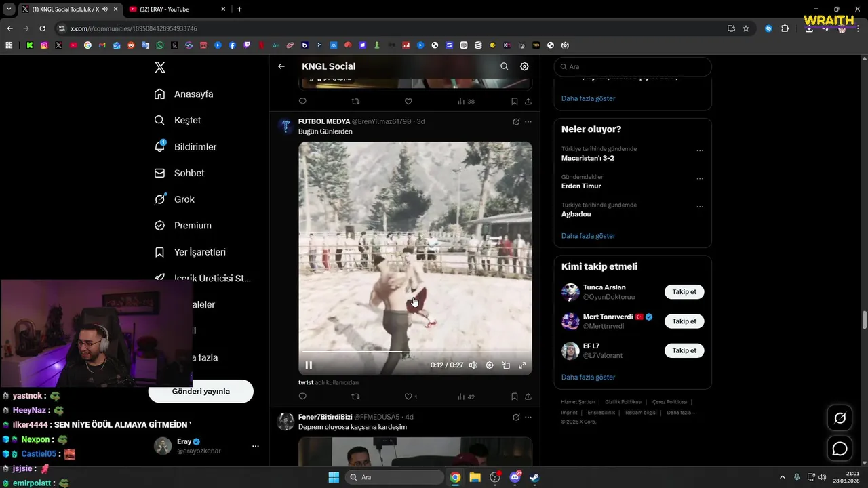
Task: Open a new browser tab
Action: (239, 9)
